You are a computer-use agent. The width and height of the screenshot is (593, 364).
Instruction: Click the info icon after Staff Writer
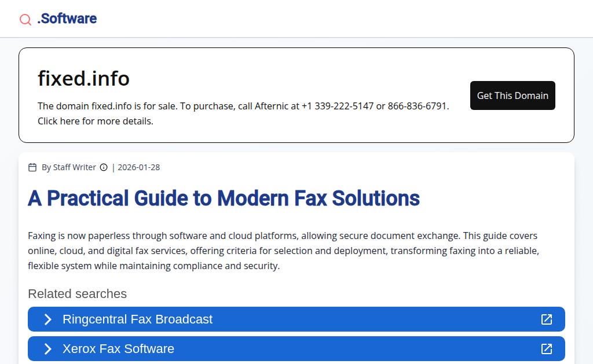[104, 167]
